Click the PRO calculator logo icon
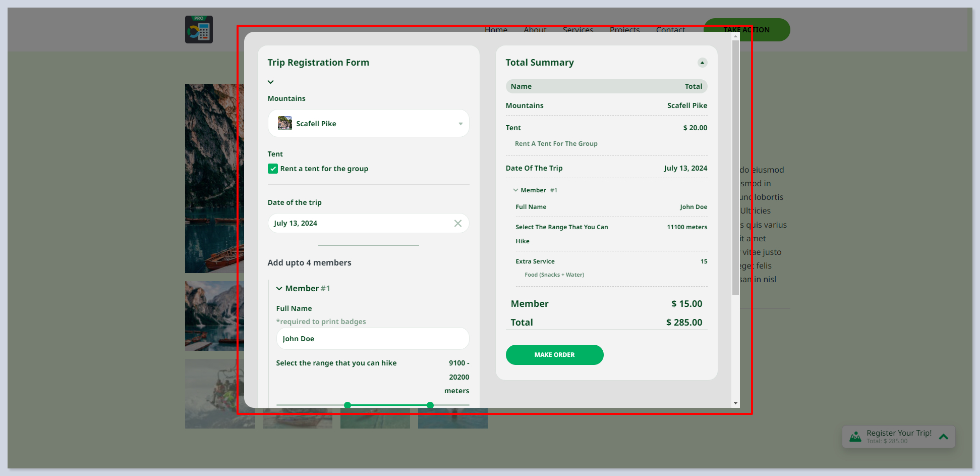This screenshot has height=476, width=980. tap(199, 30)
